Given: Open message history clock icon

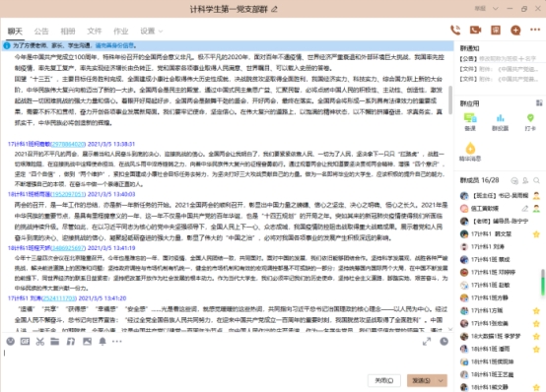Looking at the screenshot, I should click(444, 342).
